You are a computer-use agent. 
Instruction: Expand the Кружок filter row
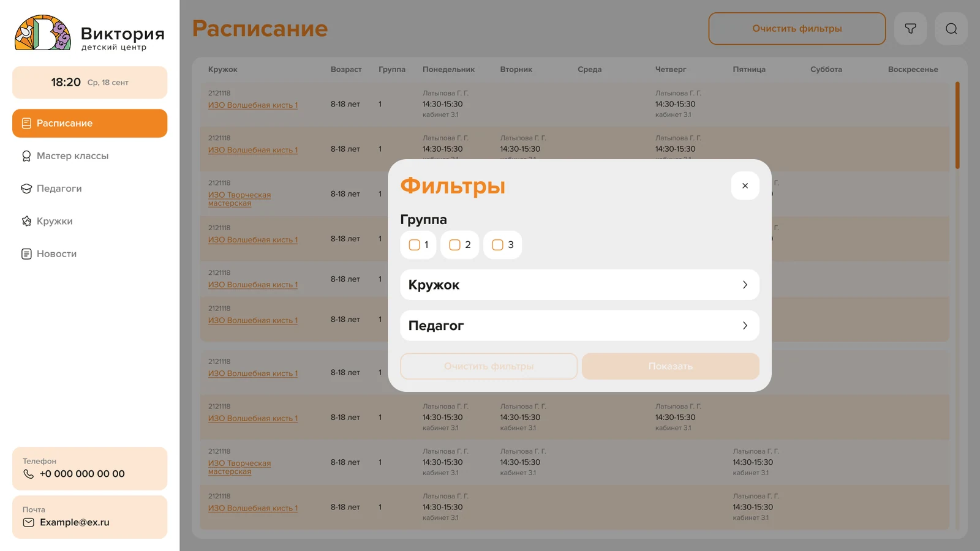[x=579, y=285]
